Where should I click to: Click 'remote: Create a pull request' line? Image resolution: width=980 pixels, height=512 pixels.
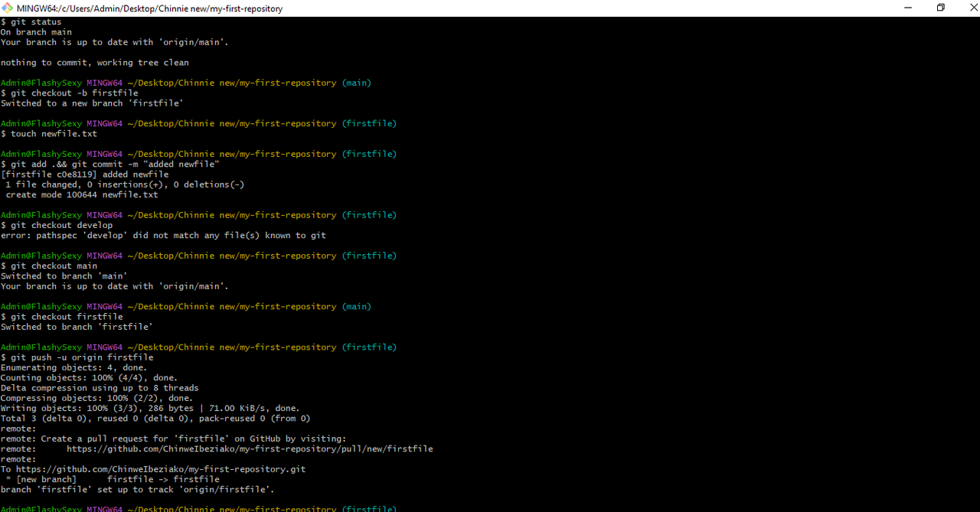pos(174,439)
